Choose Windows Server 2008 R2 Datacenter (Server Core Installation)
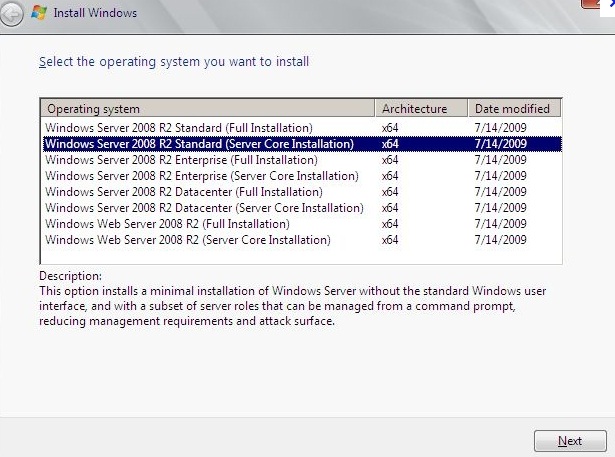The width and height of the screenshot is (615, 457). point(204,208)
